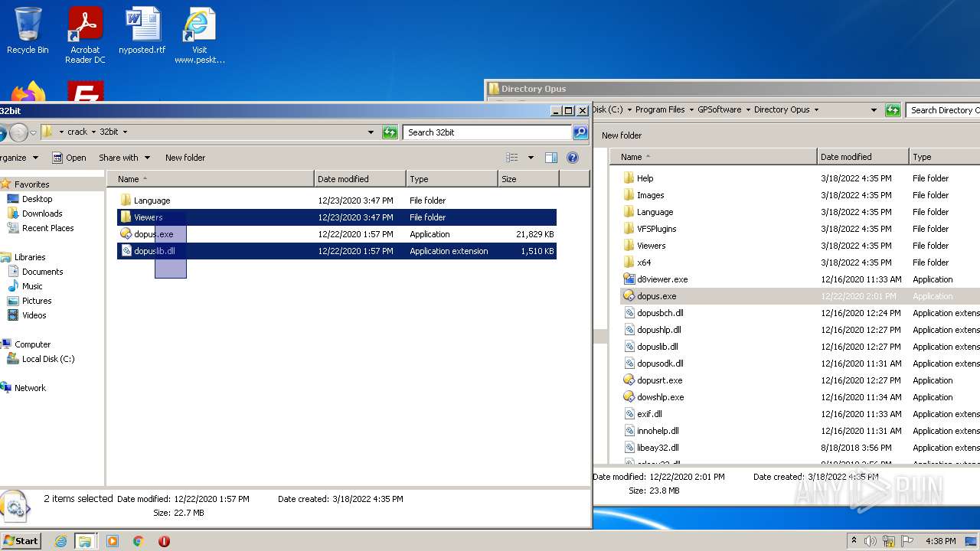This screenshot has height=551, width=980.
Task: Open nyposted.rtf on the desktop
Action: point(142,31)
